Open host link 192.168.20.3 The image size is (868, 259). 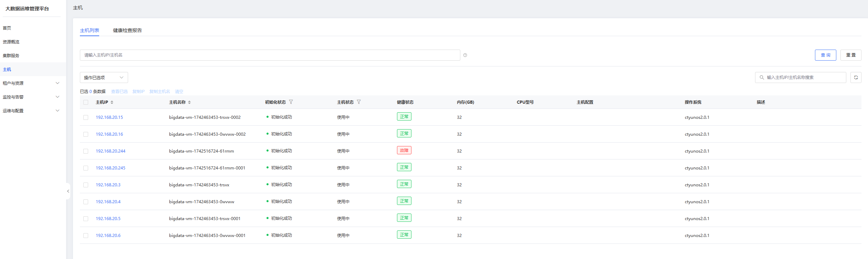pos(108,185)
